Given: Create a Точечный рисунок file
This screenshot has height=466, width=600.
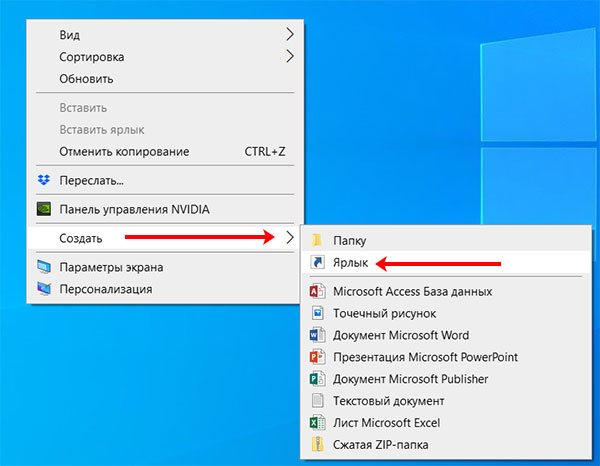Looking at the screenshot, I should pyautogui.click(x=446, y=313).
